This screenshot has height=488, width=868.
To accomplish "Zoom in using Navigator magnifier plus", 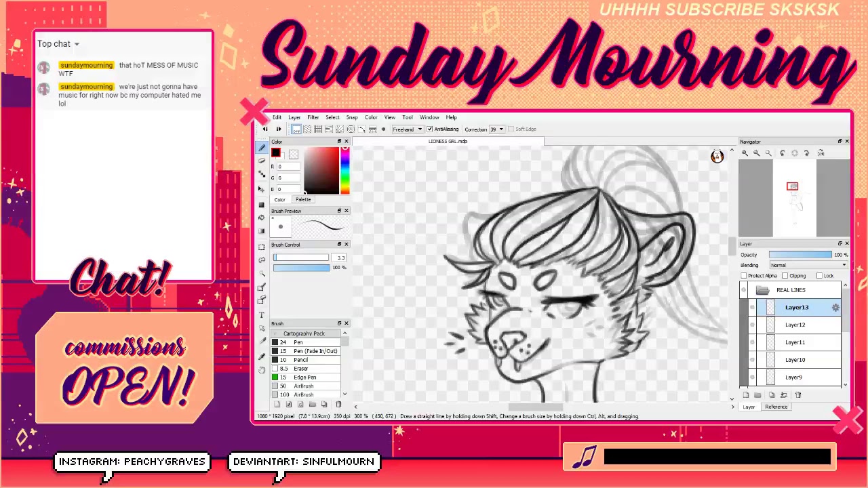I will tap(745, 153).
